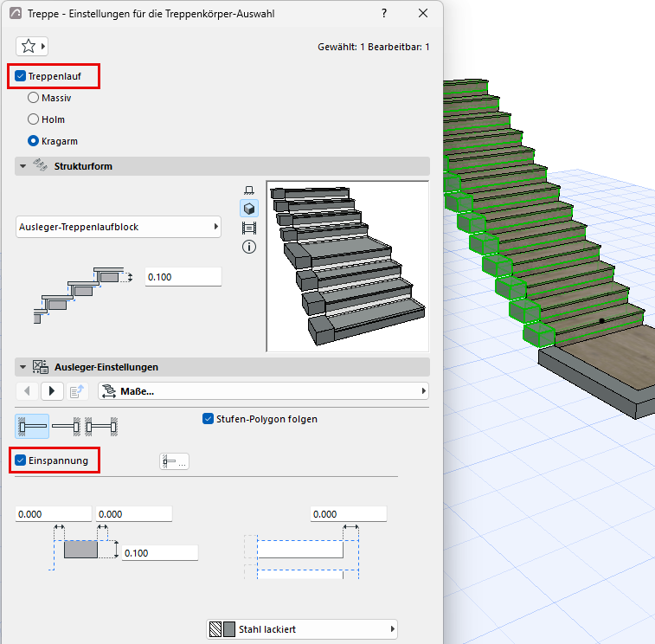Toggle Stufen-Polygon folgen checkbox
The height and width of the screenshot is (644, 655).
(208, 419)
